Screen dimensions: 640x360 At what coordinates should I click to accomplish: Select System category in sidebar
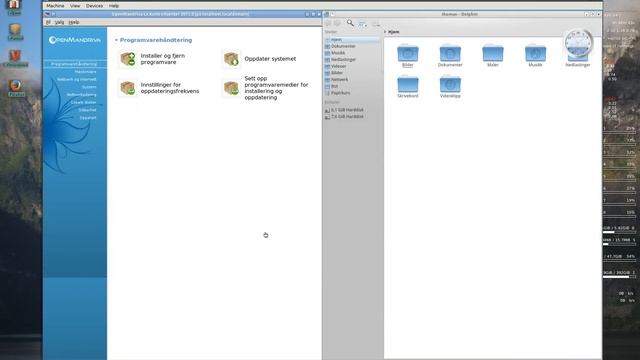pyautogui.click(x=89, y=87)
